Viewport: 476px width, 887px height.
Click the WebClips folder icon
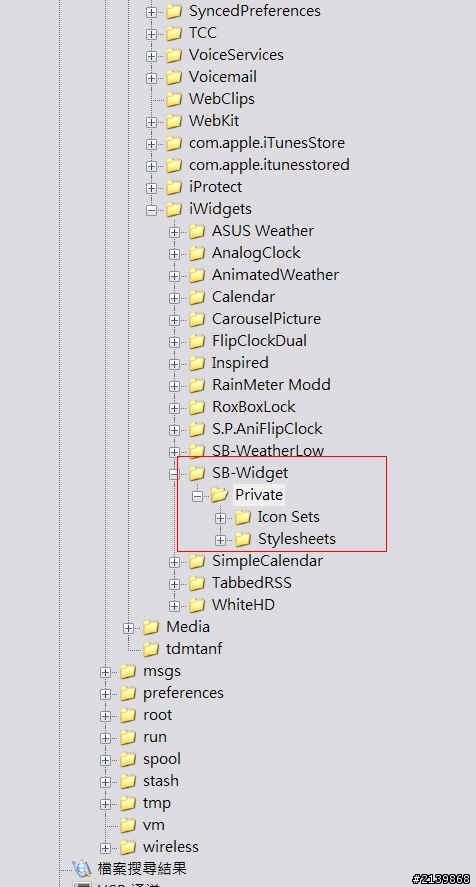173,99
